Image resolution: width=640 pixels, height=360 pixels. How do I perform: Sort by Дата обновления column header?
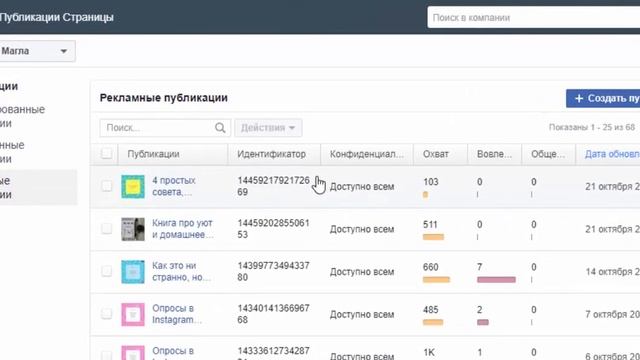tap(612, 154)
